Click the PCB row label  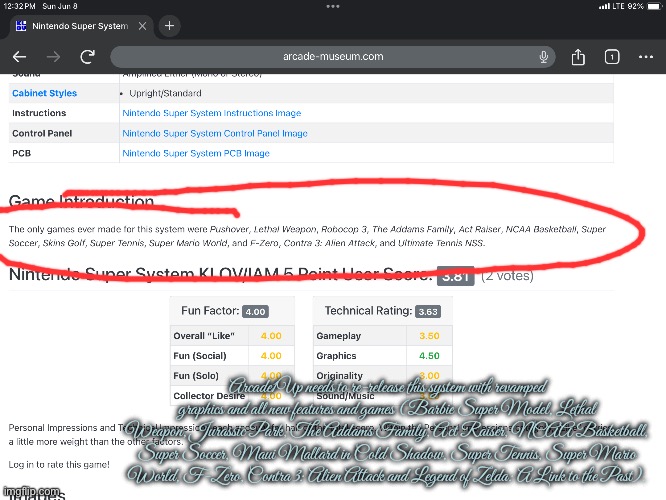pos(22,153)
